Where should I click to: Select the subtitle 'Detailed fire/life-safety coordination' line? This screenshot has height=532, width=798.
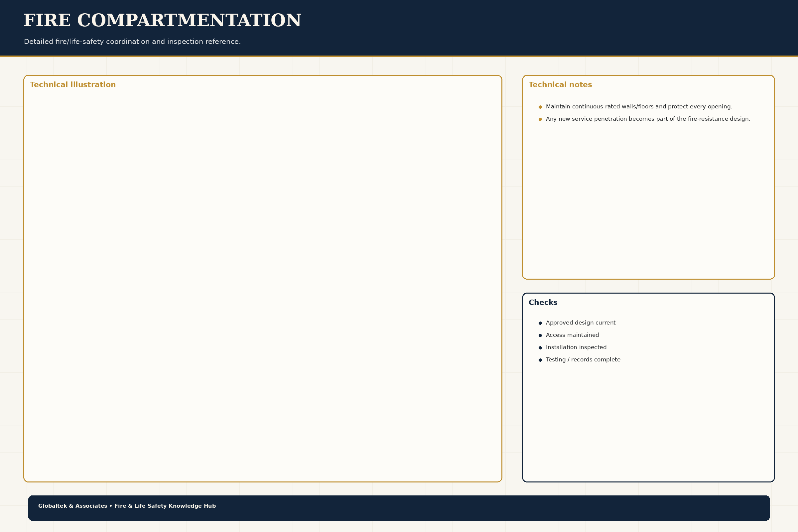coord(132,42)
